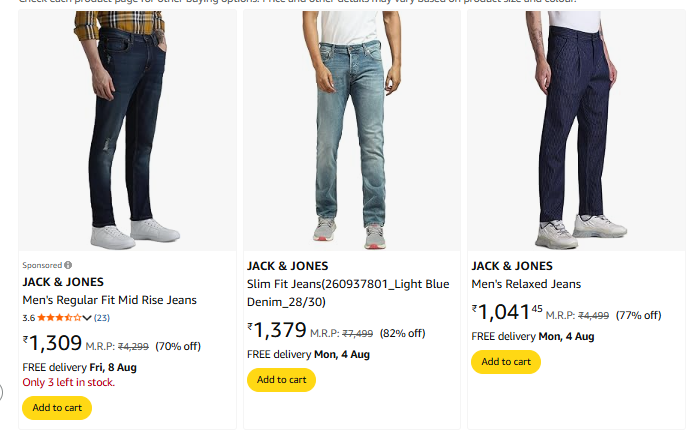Click the Sponsored label text

click(42, 265)
